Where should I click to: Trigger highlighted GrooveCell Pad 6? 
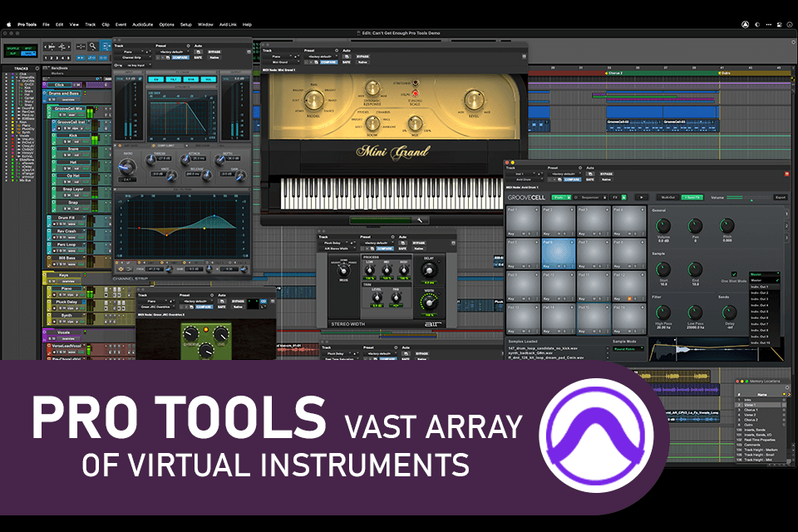pyautogui.click(x=558, y=252)
